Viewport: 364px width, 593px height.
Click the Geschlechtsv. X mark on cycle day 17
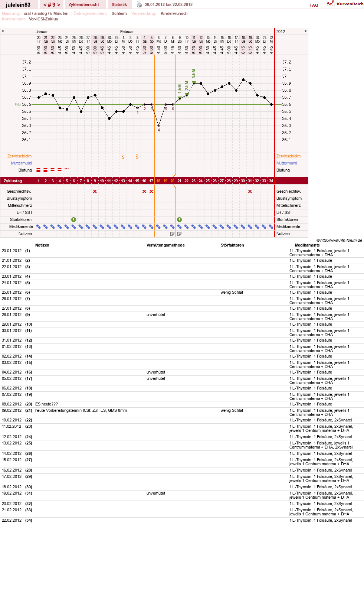click(x=151, y=192)
